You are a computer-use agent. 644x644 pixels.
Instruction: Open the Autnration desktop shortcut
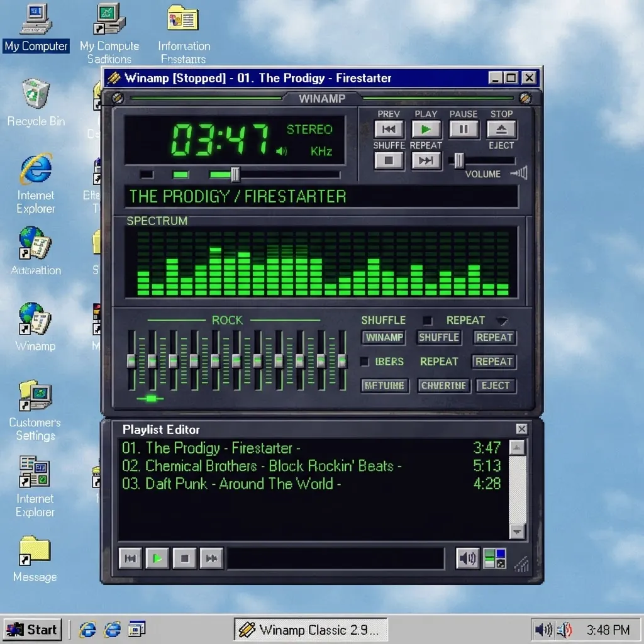36,252
